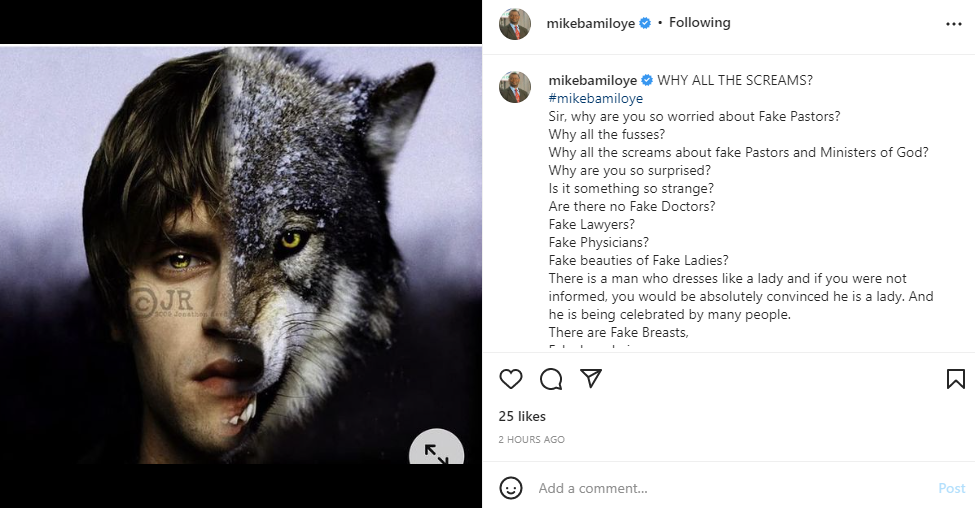The height and width of the screenshot is (508, 975).
Task: View the 25 likes list
Action: (x=522, y=416)
